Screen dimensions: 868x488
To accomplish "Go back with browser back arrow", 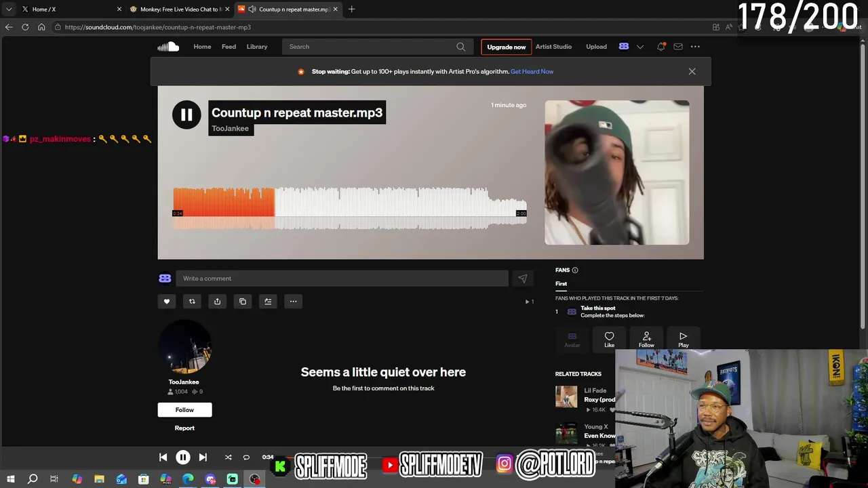I will click(9, 27).
